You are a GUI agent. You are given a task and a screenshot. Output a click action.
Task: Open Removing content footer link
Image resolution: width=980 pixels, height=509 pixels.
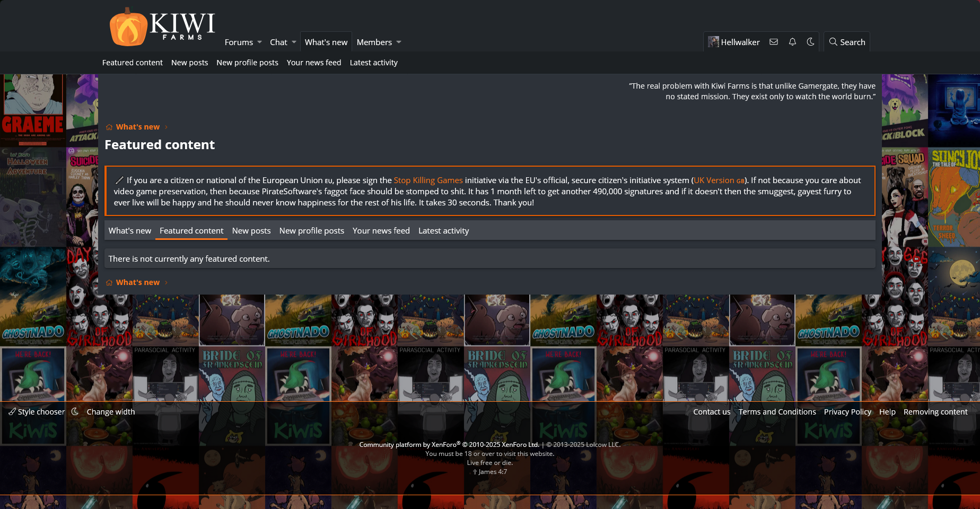click(935, 412)
